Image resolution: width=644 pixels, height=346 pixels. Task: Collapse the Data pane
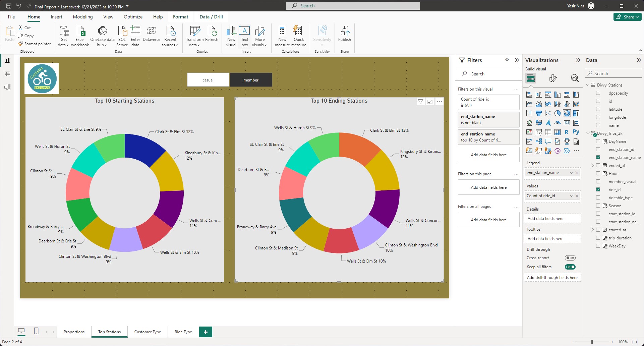point(639,60)
